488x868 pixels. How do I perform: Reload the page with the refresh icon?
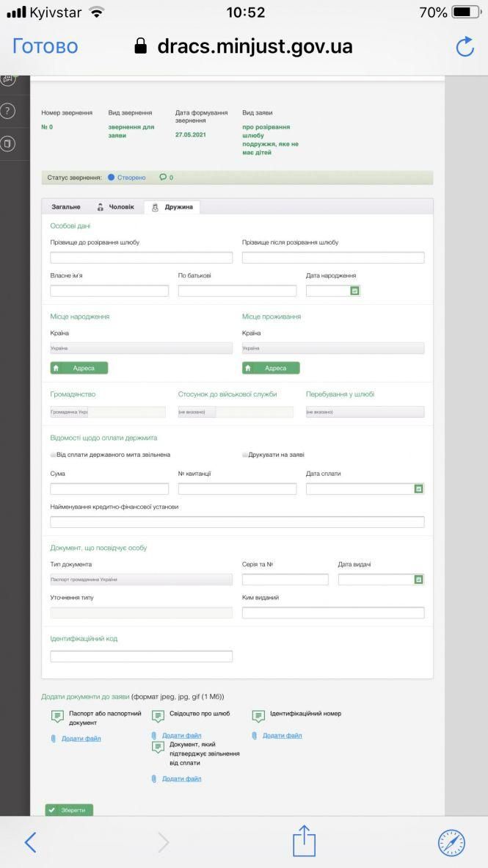[x=465, y=47]
